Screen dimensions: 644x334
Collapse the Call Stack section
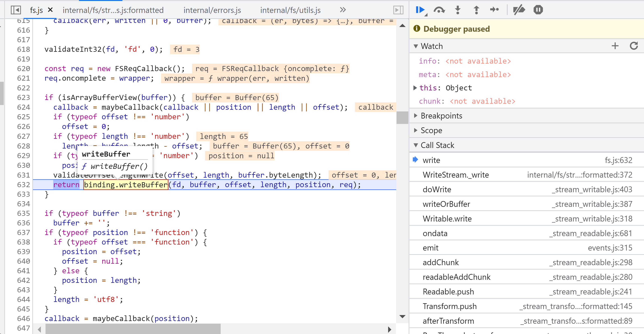[437, 145]
